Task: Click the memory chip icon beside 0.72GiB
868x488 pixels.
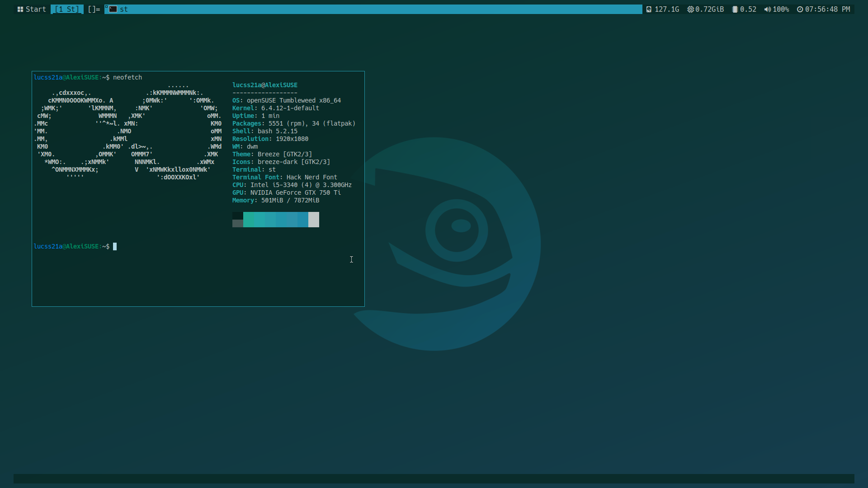Action: (x=690, y=9)
